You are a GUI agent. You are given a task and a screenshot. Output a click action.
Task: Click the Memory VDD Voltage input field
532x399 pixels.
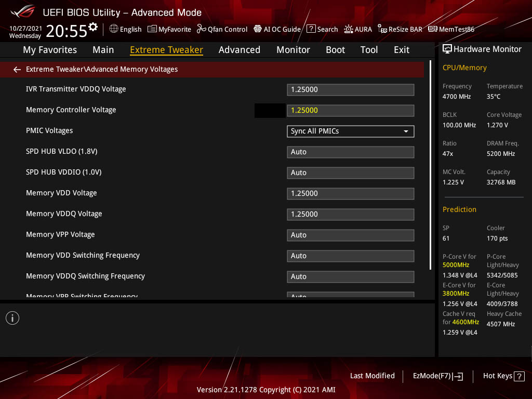pos(351,193)
